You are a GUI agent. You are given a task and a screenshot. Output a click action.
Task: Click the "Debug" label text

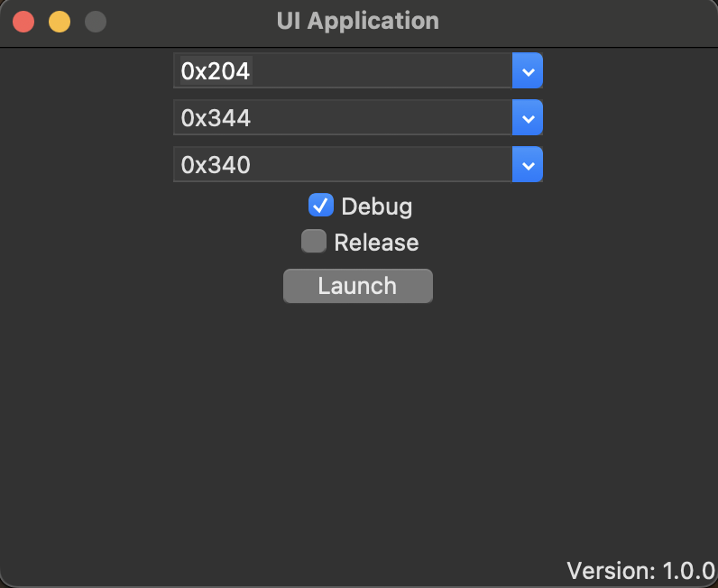pyautogui.click(x=376, y=207)
